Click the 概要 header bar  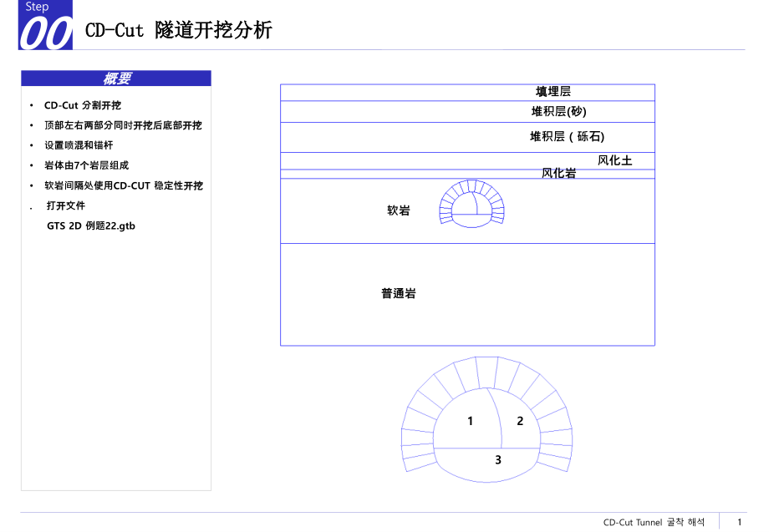pos(116,79)
